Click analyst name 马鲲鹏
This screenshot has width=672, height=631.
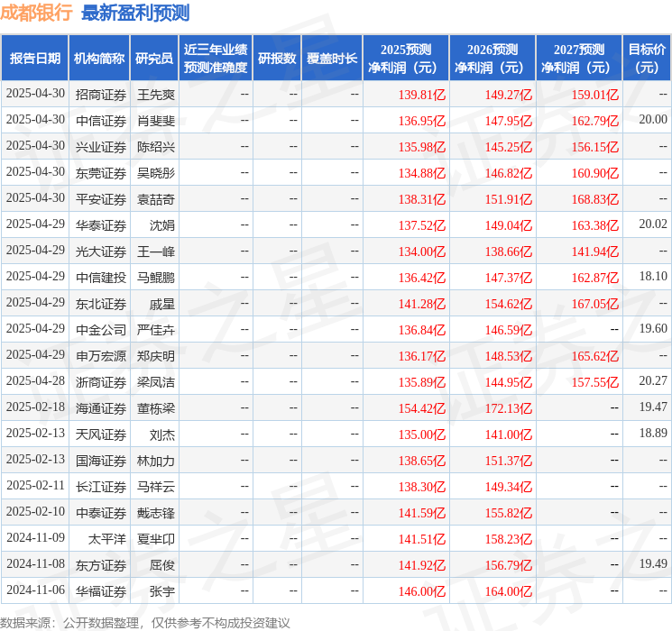tap(156, 277)
